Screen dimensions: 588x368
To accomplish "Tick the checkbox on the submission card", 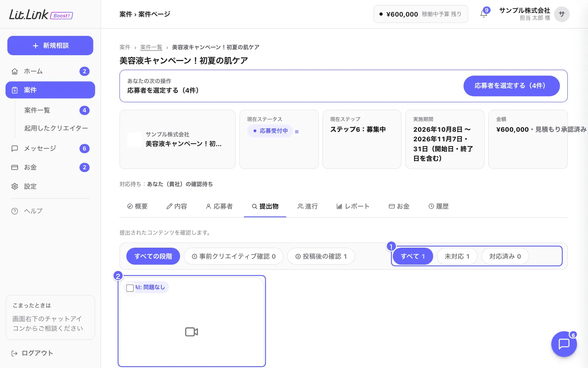I will (130, 288).
